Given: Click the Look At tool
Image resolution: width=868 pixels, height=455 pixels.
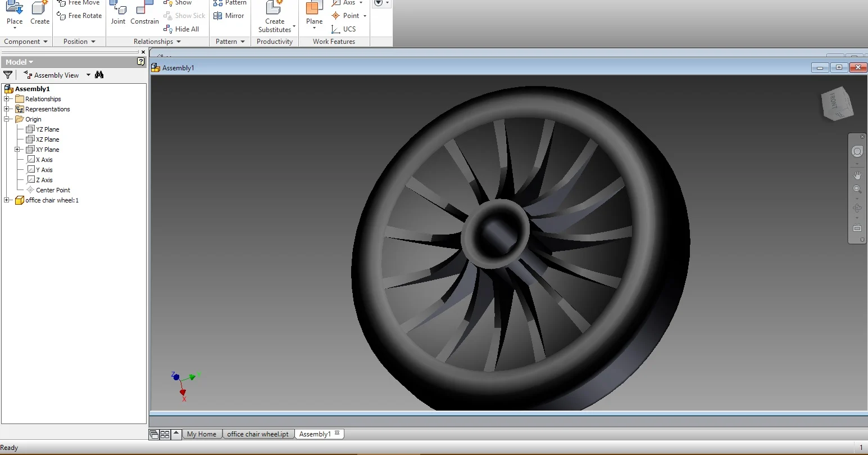Looking at the screenshot, I should click(x=857, y=228).
